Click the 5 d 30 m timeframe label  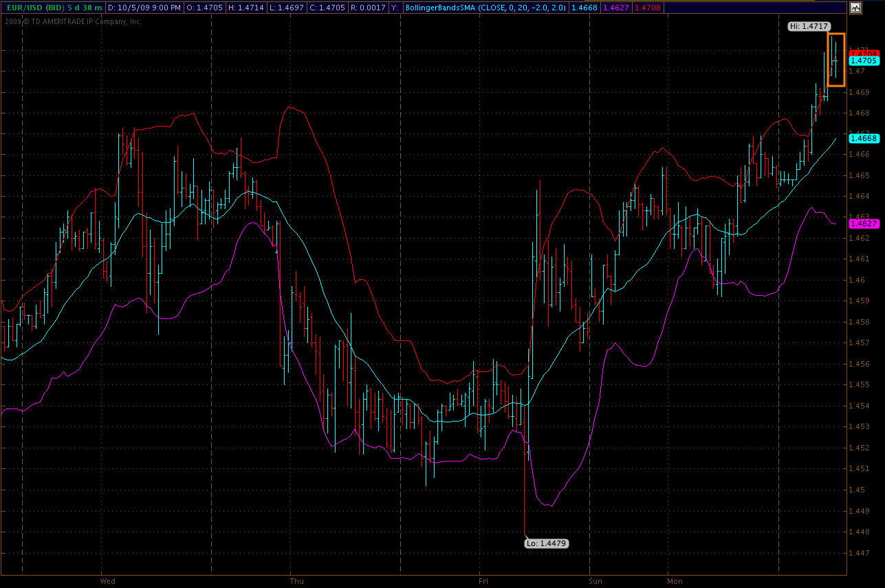(85, 8)
